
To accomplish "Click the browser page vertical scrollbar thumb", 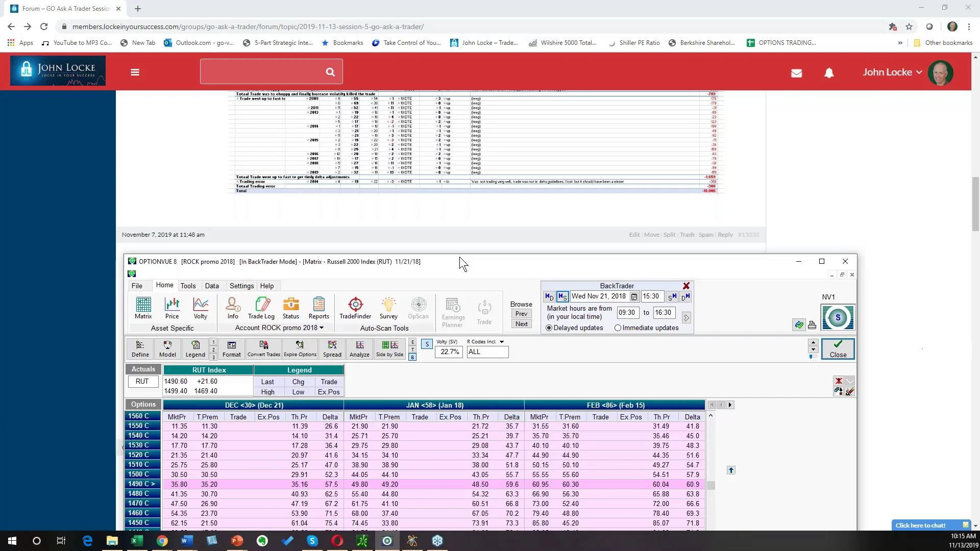I will click(x=975, y=204).
